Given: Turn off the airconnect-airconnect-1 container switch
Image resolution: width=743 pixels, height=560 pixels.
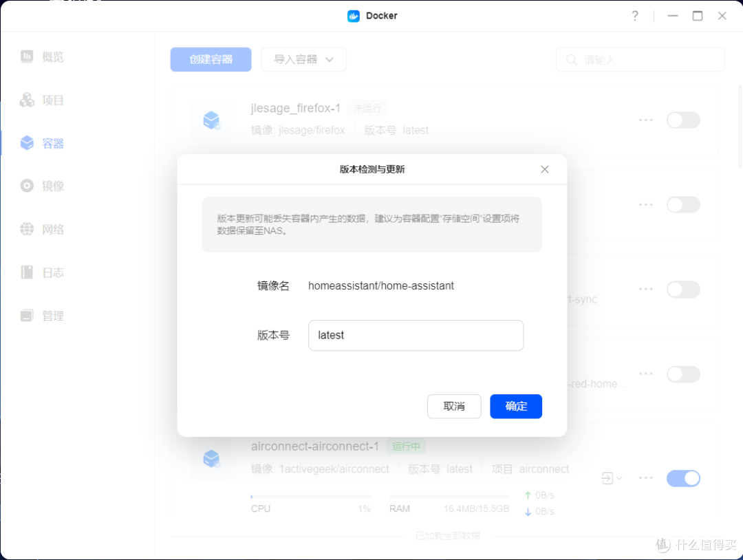Looking at the screenshot, I should pos(683,479).
